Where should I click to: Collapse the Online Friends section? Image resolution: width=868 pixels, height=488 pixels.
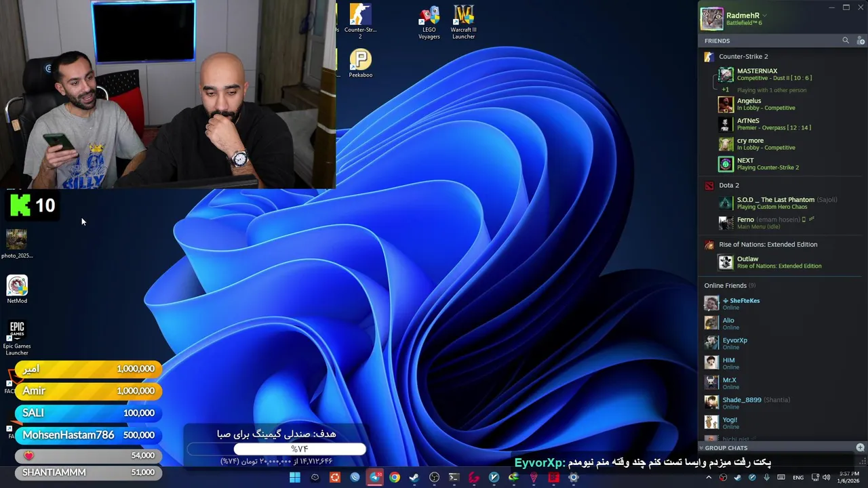click(730, 286)
